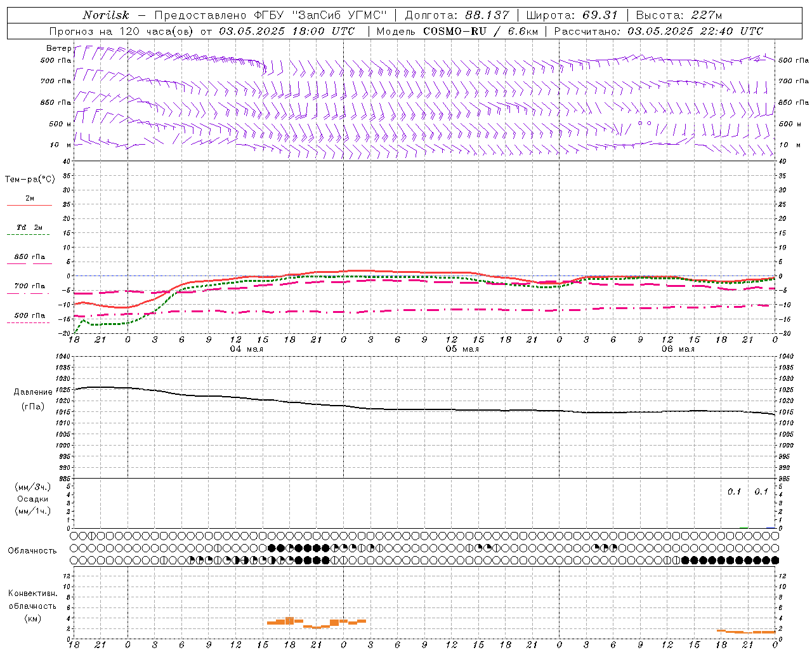The height and width of the screenshot is (650, 812).
Task: Select the 'Широта: 69.31' latitude value
Action: (572, 15)
